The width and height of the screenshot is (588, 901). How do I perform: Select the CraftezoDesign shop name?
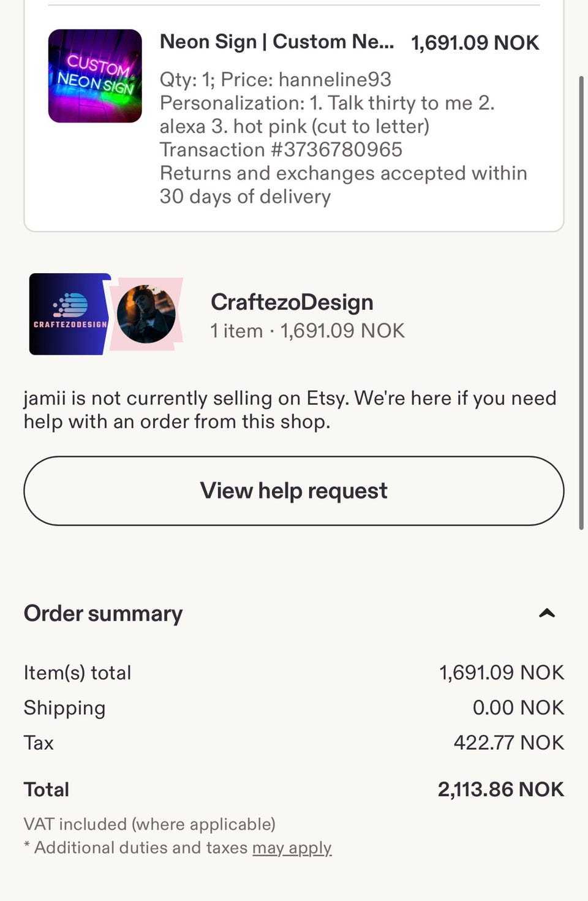click(x=292, y=302)
